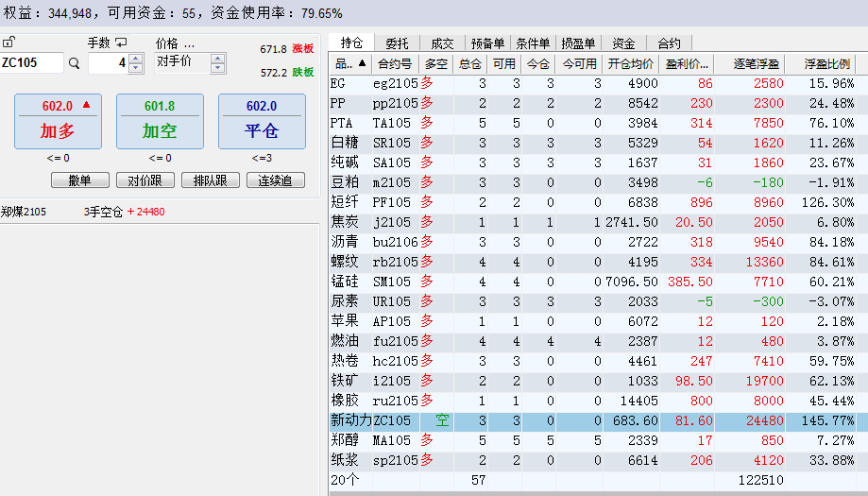Image resolution: width=868 pixels, height=496 pixels.
Task: Click the 加多 buy button at 602.0
Action: [59, 121]
